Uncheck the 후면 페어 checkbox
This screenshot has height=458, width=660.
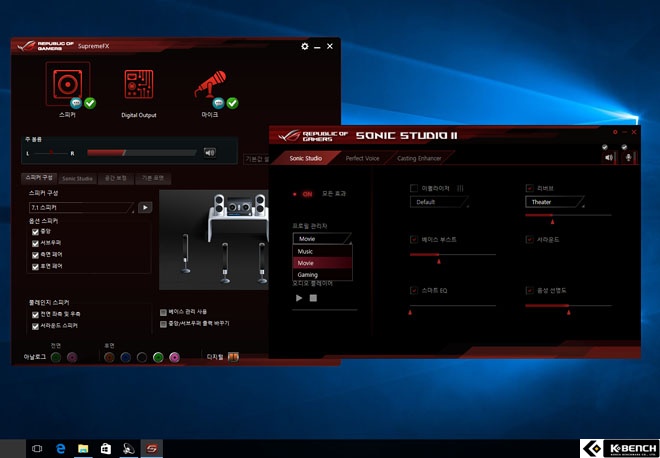pyautogui.click(x=35, y=266)
